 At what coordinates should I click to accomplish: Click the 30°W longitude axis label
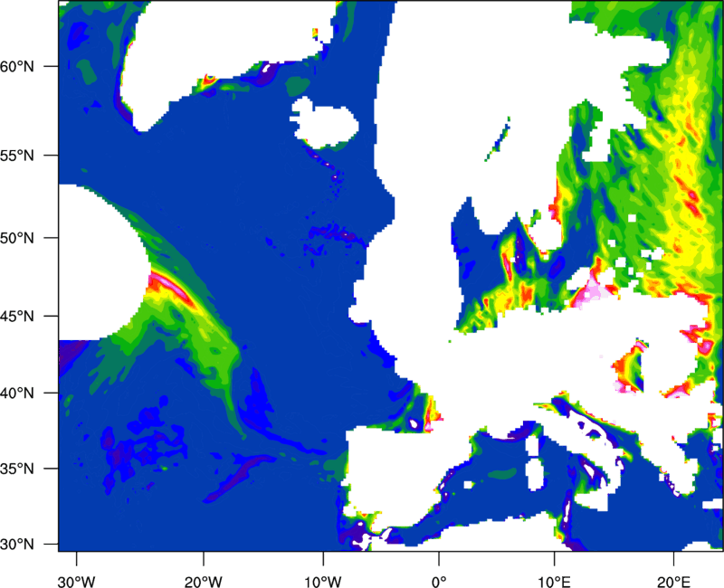click(x=77, y=581)
